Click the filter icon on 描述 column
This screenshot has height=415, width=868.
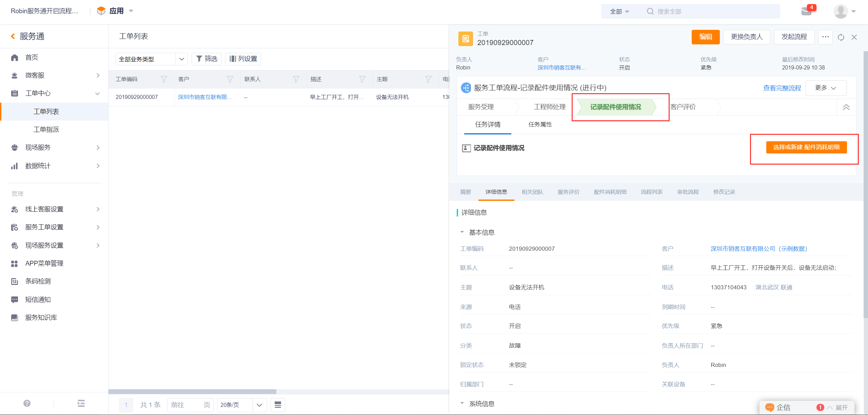[362, 79]
